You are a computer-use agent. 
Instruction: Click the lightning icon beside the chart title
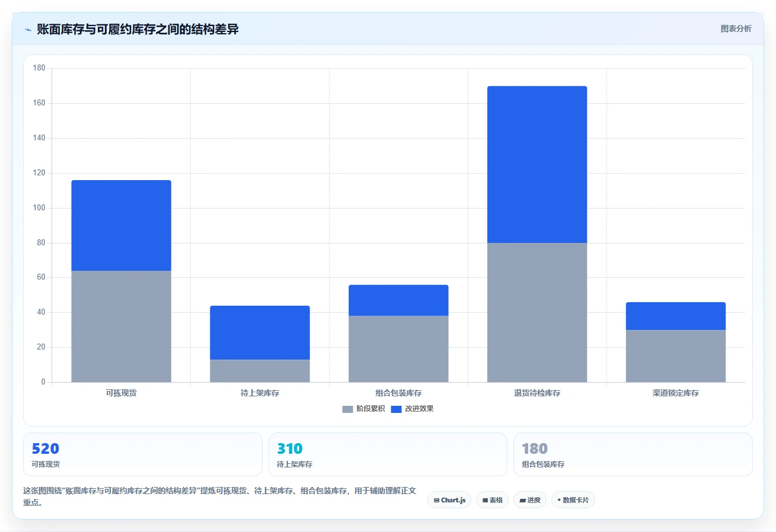(x=28, y=30)
